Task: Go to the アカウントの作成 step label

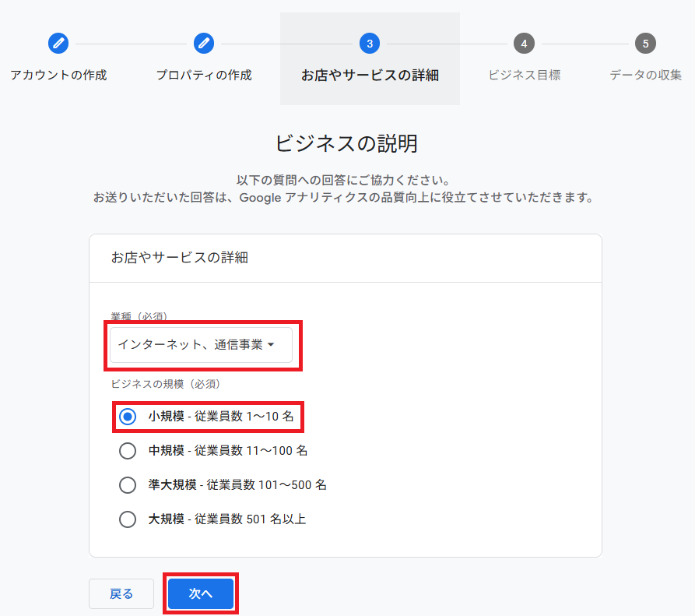Action: click(58, 76)
